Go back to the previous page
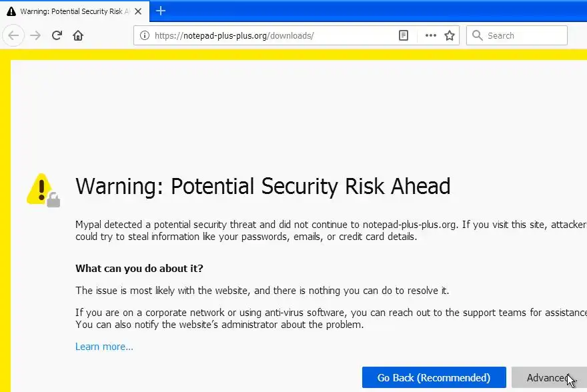 [13, 35]
